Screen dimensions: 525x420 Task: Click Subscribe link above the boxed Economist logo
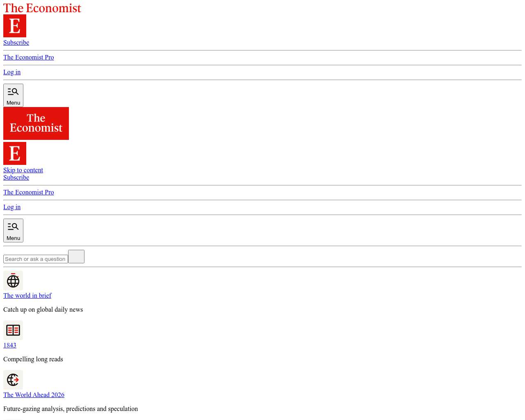[16, 43]
